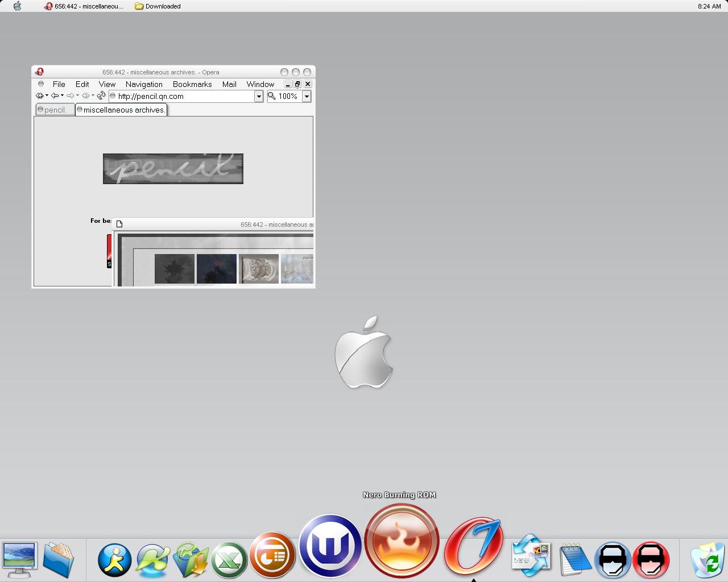
Task: Launch the green messenger figure icon in dock
Action: [x=152, y=560]
